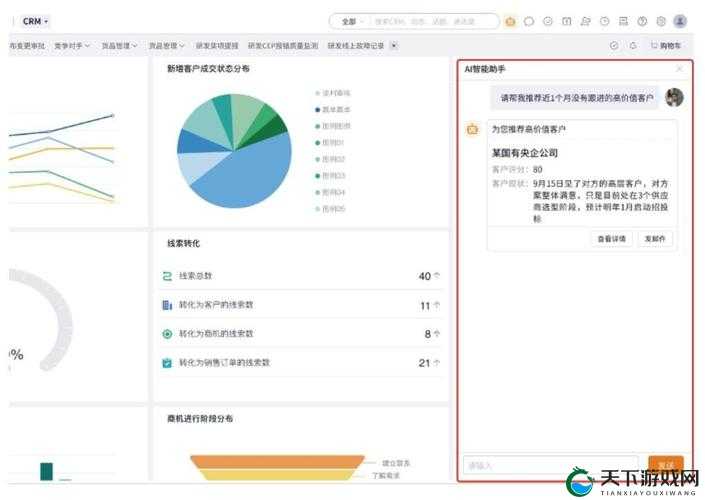This screenshot has height=500, width=705.
Task: Click the dark teal bar in the bar chart
Action: [46, 471]
